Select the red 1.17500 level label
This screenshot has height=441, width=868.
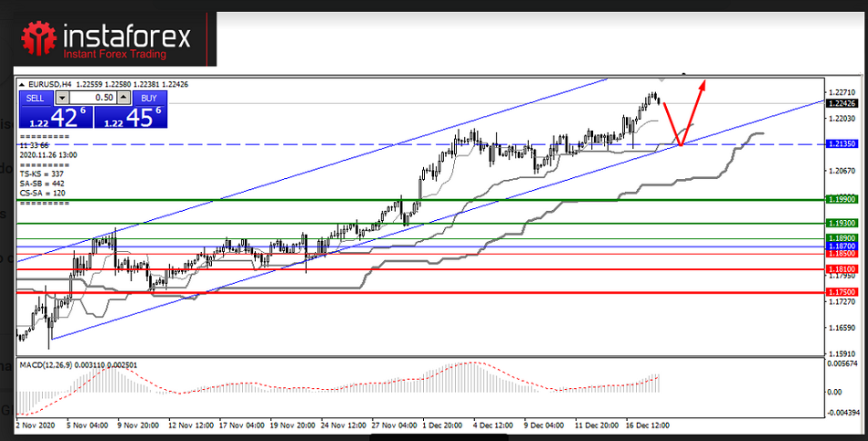[842, 291]
